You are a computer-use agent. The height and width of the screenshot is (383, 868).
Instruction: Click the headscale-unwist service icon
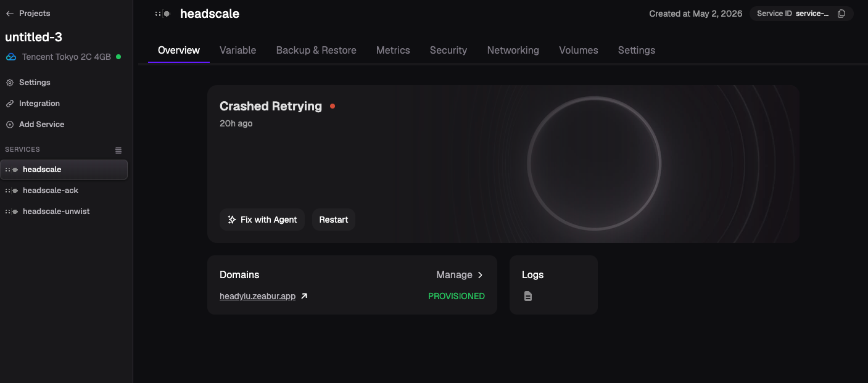[x=12, y=212]
